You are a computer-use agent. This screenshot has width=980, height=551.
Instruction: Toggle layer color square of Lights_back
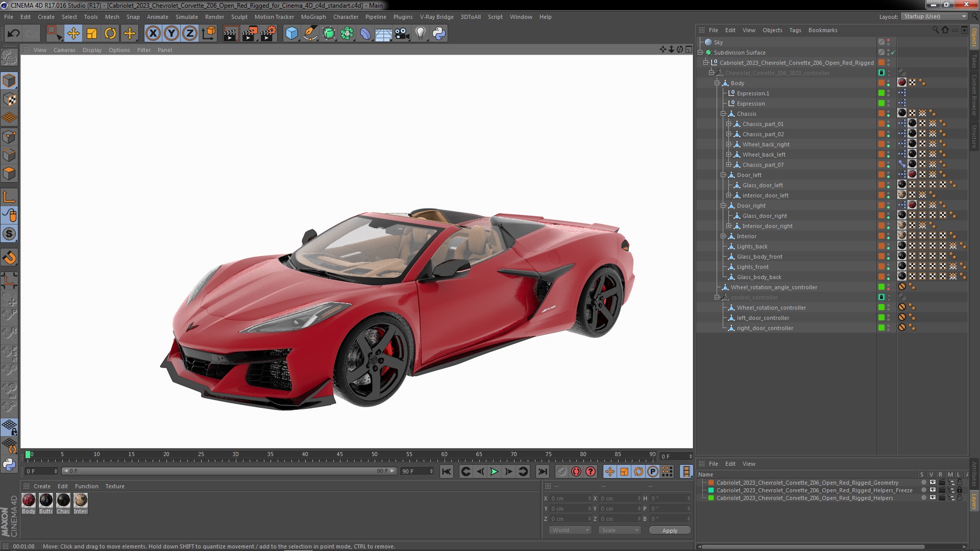[881, 246]
